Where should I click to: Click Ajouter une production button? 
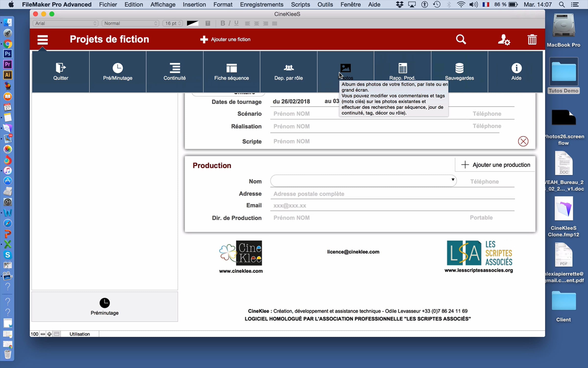495,165
